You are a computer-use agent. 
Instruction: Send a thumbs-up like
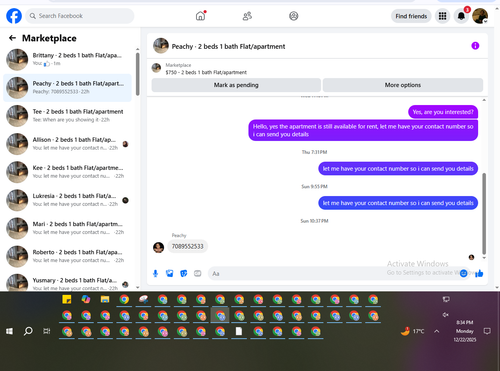pyautogui.click(x=479, y=274)
